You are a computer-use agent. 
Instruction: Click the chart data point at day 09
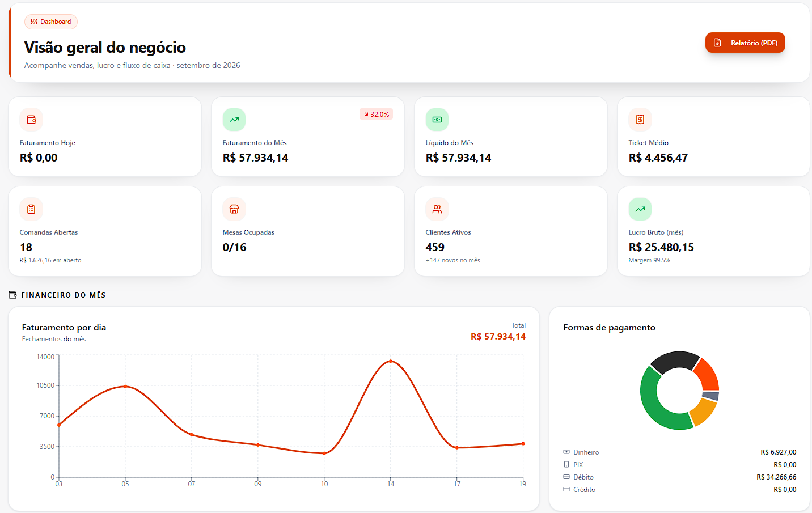(258, 445)
